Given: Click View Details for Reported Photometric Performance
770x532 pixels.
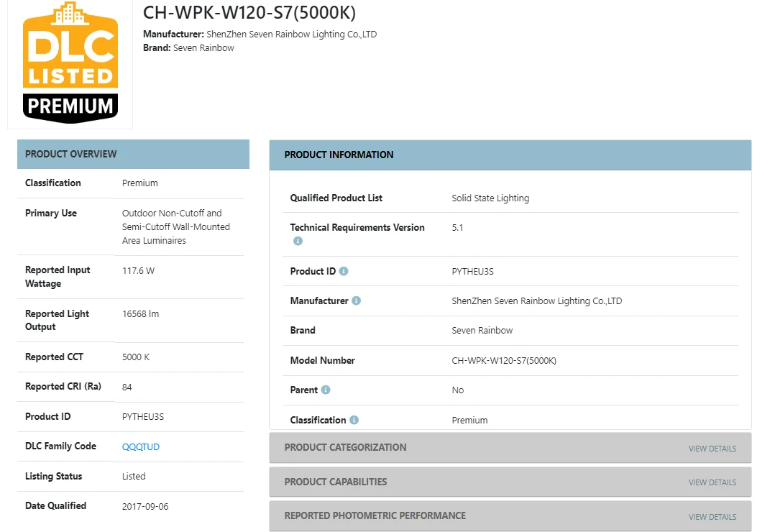Looking at the screenshot, I should 712,517.
